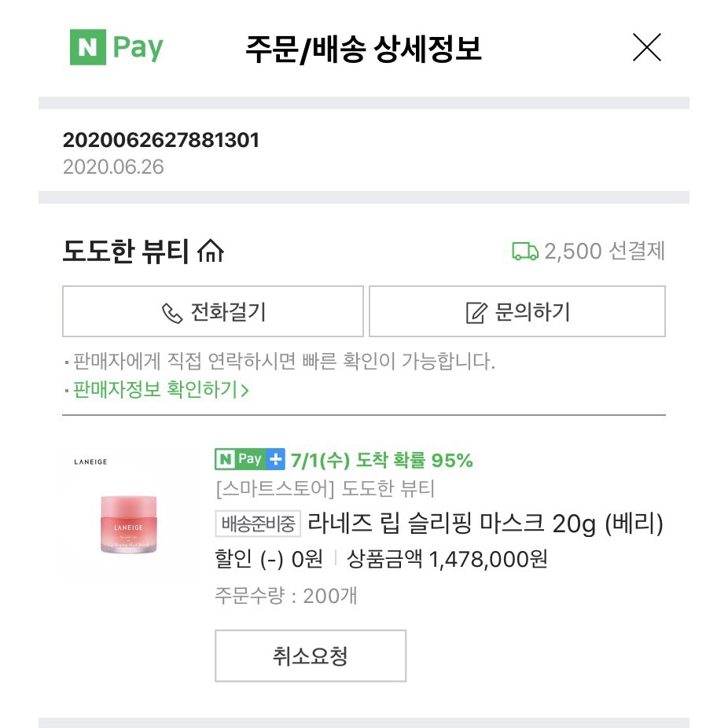Image resolution: width=728 pixels, height=728 pixels.
Task: Open the 도도한 뷰티 store name heading
Action: tap(126, 252)
